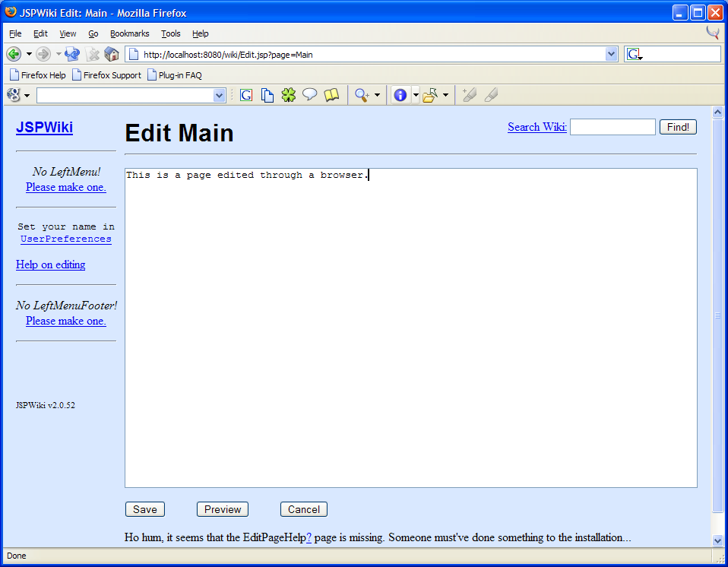Expand the Google toolbar search box dropdown
The height and width of the screenshot is (567, 728).
219,96
